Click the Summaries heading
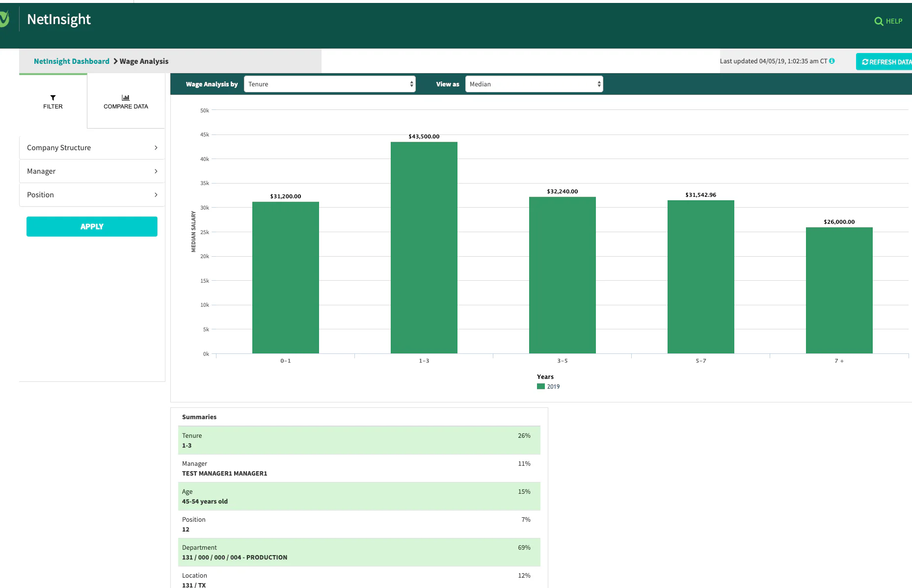The width and height of the screenshot is (912, 588). 199,417
